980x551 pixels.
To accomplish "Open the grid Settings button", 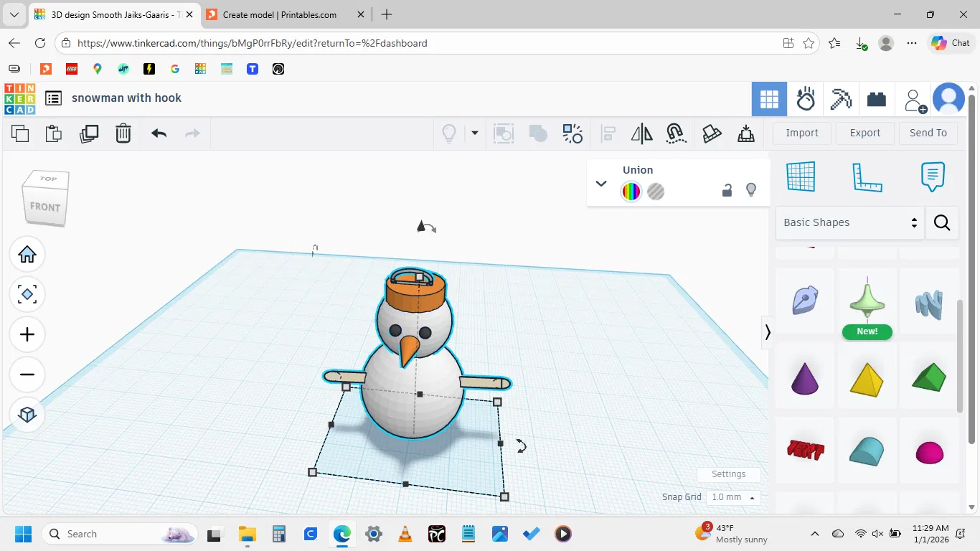I will tap(728, 474).
